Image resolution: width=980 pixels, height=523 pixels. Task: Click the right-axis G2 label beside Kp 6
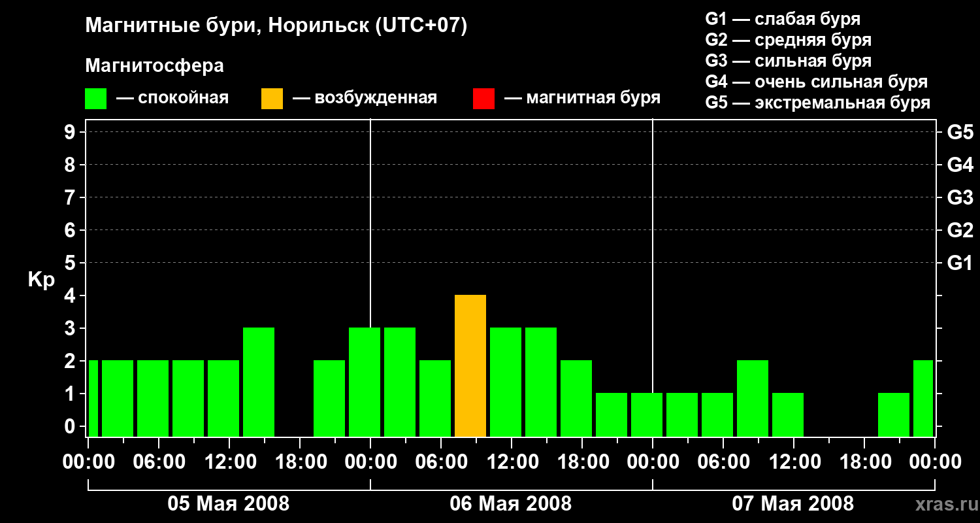960,230
